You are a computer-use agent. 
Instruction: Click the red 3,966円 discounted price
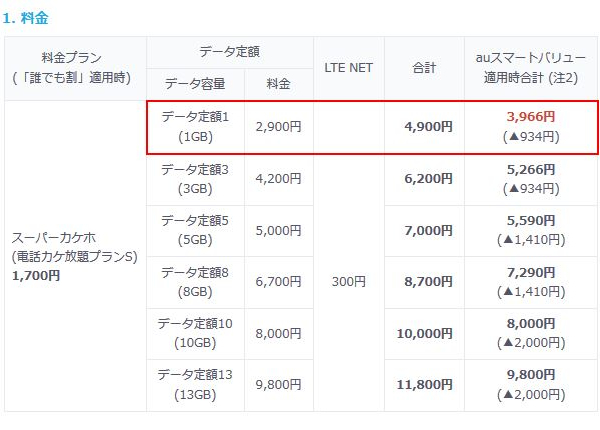531,117
